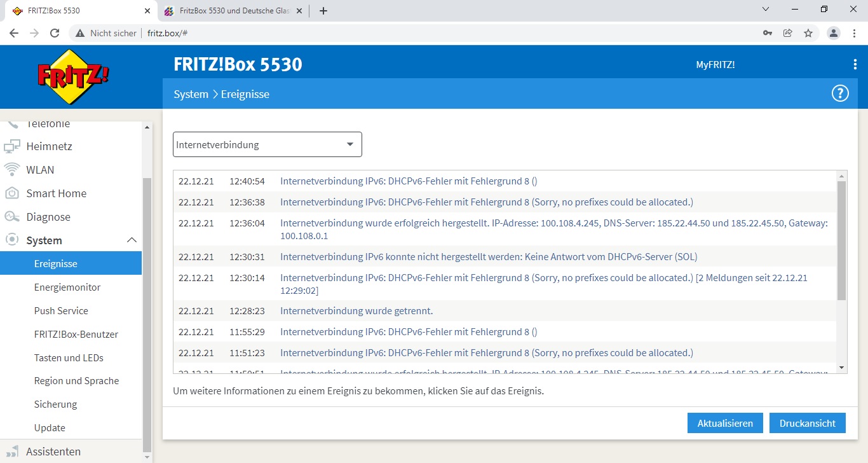Go back with browser back arrow
Screen dimensions: 868x463
coord(14,33)
